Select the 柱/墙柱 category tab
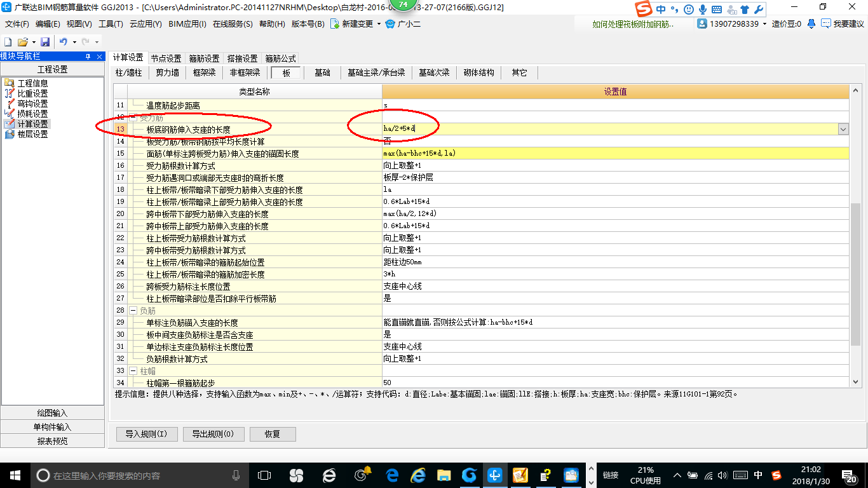Image resolution: width=868 pixels, height=488 pixels. pyautogui.click(x=129, y=72)
